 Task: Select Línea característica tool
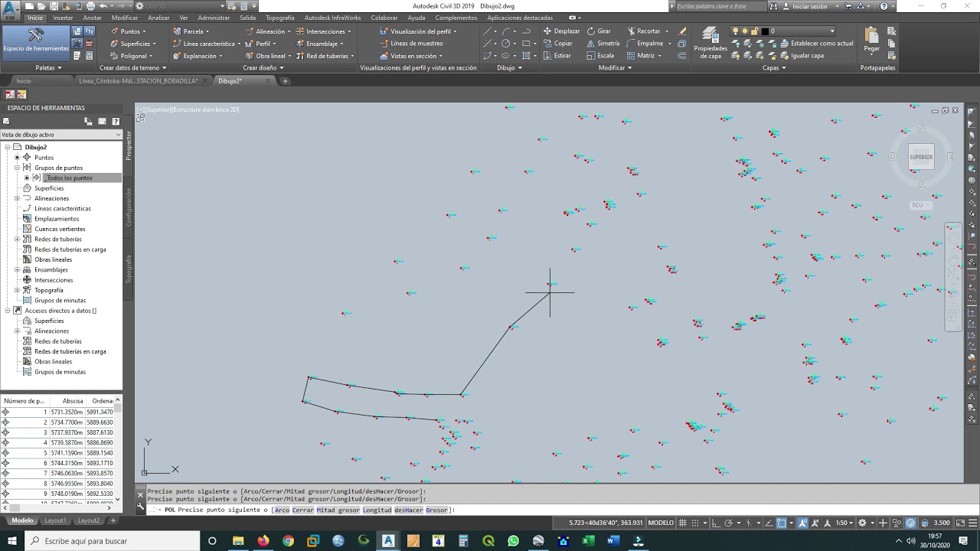pos(207,44)
